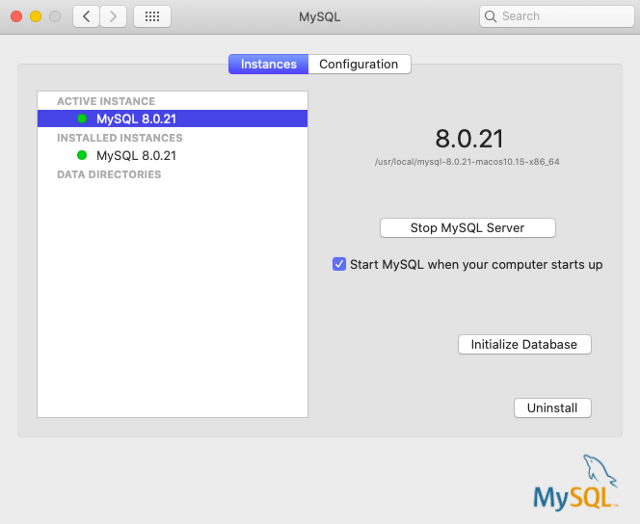The height and width of the screenshot is (524, 640).
Task: Go back with the left chevron button
Action: coord(86,16)
